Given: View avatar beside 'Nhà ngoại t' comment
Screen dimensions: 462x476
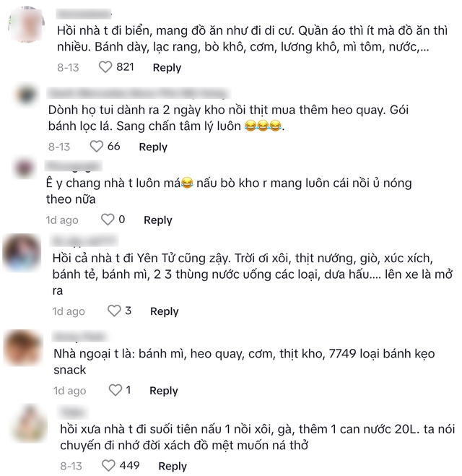Looking at the screenshot, I should pos(23,347).
